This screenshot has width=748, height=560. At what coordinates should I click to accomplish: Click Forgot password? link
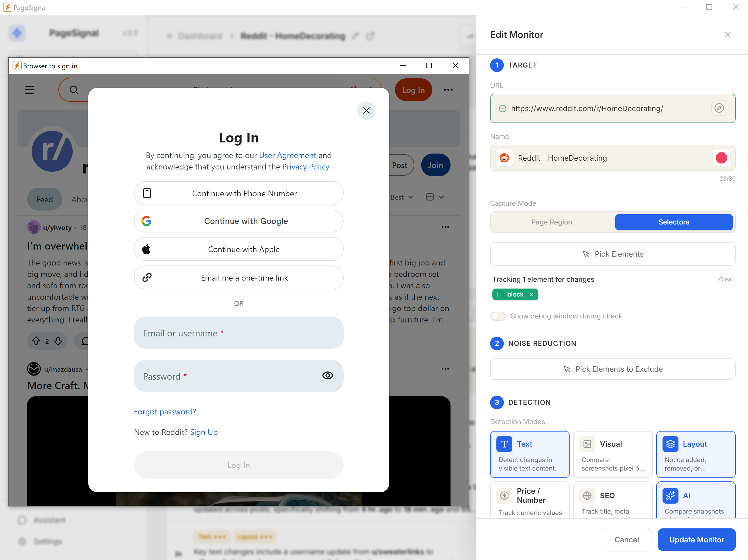[x=165, y=412]
